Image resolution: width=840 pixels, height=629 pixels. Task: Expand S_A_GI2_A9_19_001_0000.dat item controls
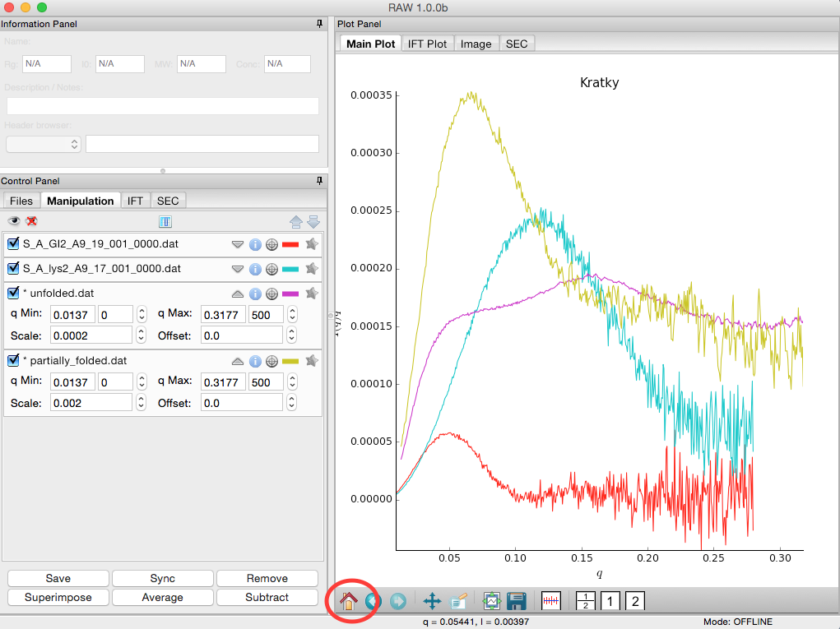point(238,245)
